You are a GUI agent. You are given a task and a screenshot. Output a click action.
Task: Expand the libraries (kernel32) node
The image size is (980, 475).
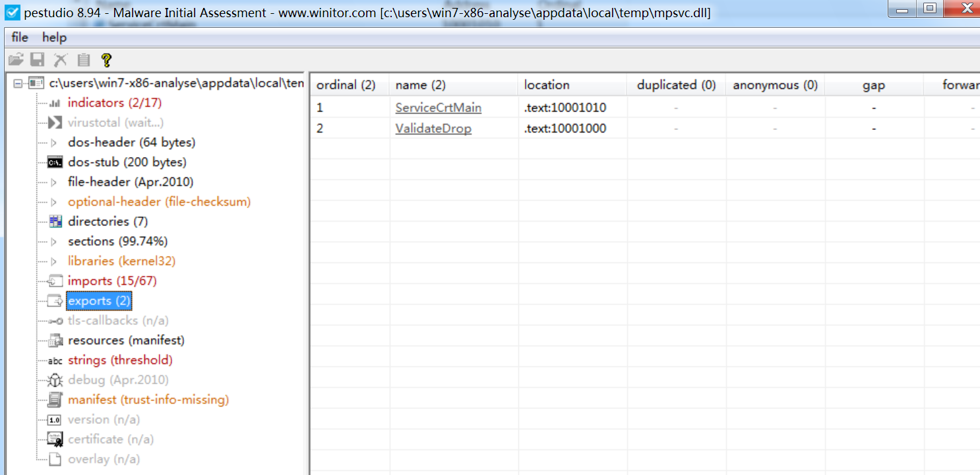point(54,261)
